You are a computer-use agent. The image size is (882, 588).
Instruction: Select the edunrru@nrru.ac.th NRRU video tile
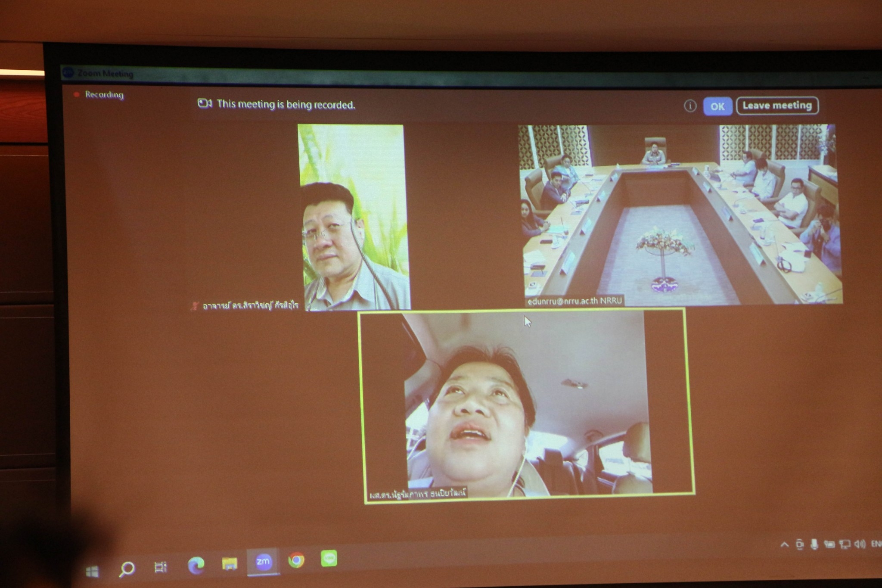pyautogui.click(x=680, y=214)
